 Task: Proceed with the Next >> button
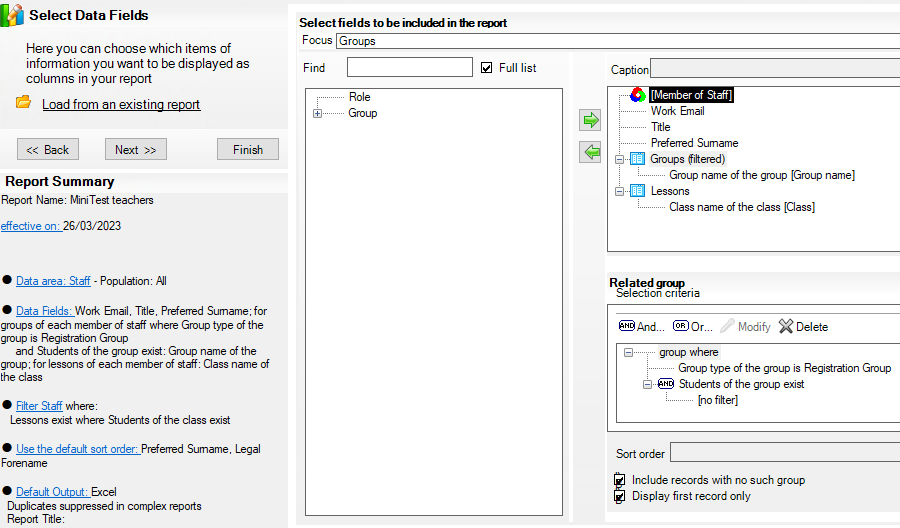click(x=135, y=149)
